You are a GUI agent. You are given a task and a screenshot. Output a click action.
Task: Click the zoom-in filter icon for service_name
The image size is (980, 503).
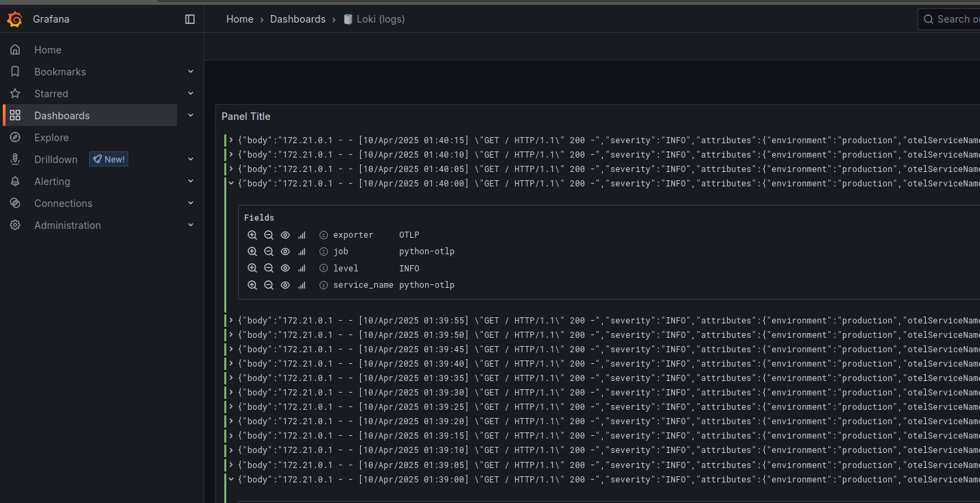click(x=252, y=285)
